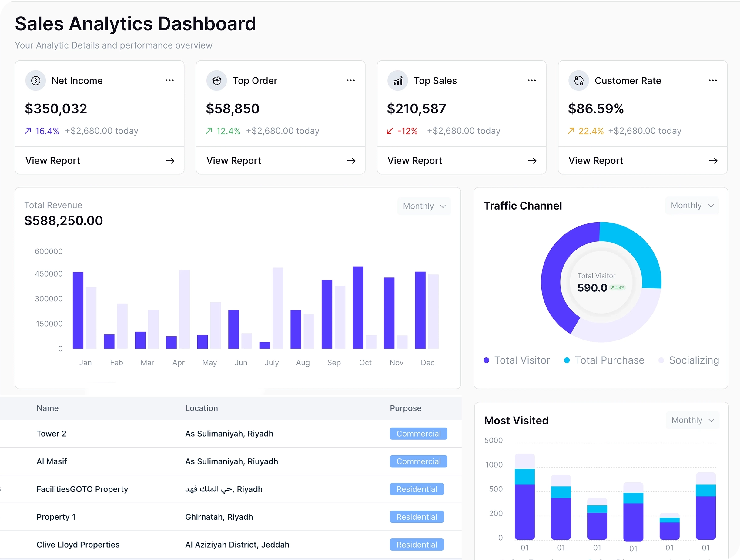
Task: Toggle Socializing legend item
Action: click(x=689, y=360)
